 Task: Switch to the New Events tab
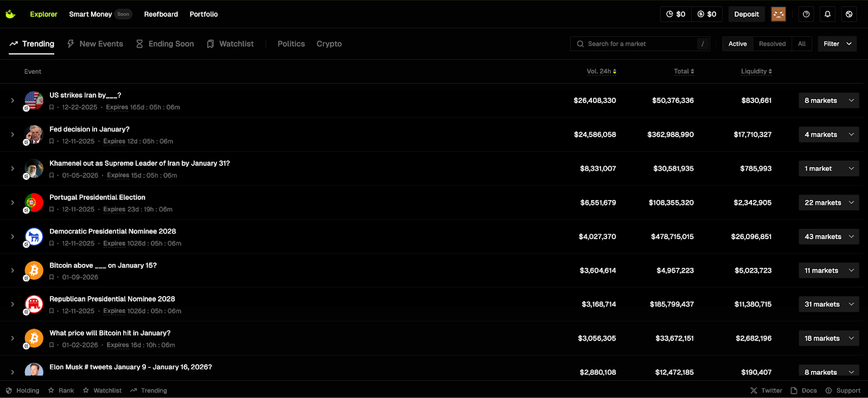95,44
